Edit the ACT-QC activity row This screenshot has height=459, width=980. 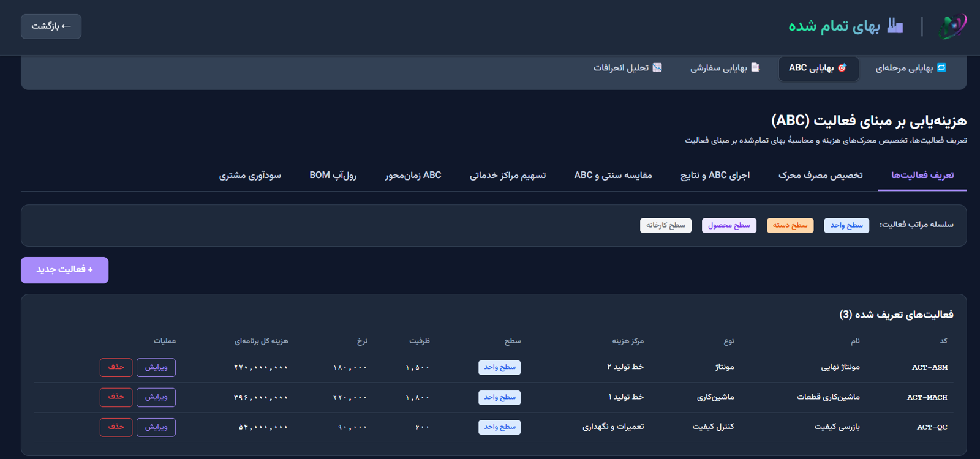pos(156,427)
